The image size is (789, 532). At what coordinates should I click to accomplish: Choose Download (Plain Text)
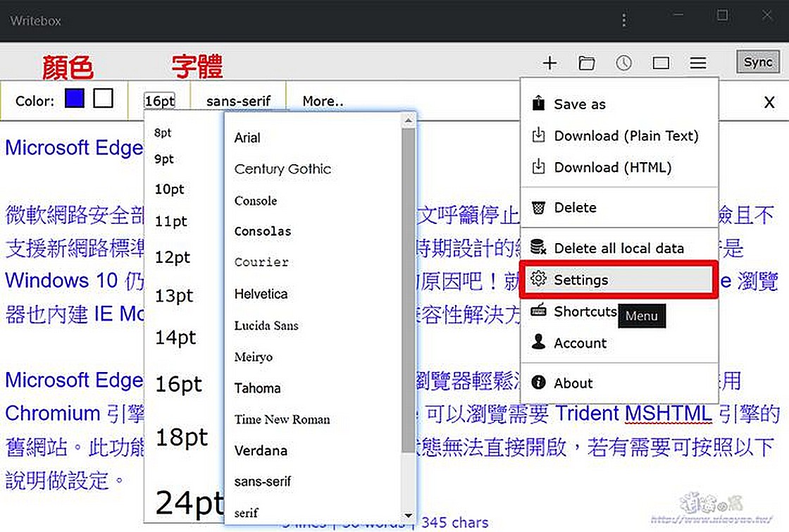pyautogui.click(x=619, y=136)
